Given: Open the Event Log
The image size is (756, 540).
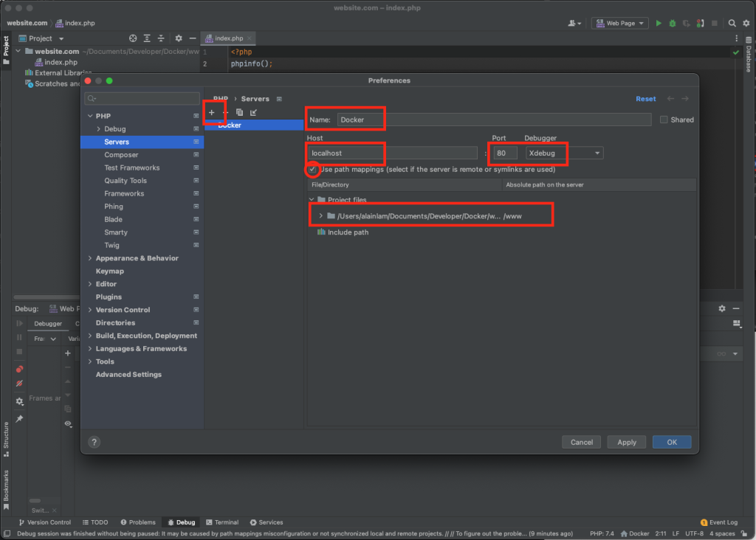Looking at the screenshot, I should [x=719, y=522].
